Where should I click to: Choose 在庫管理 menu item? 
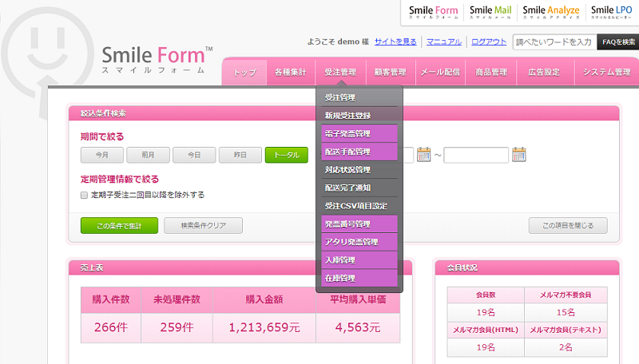(x=359, y=278)
